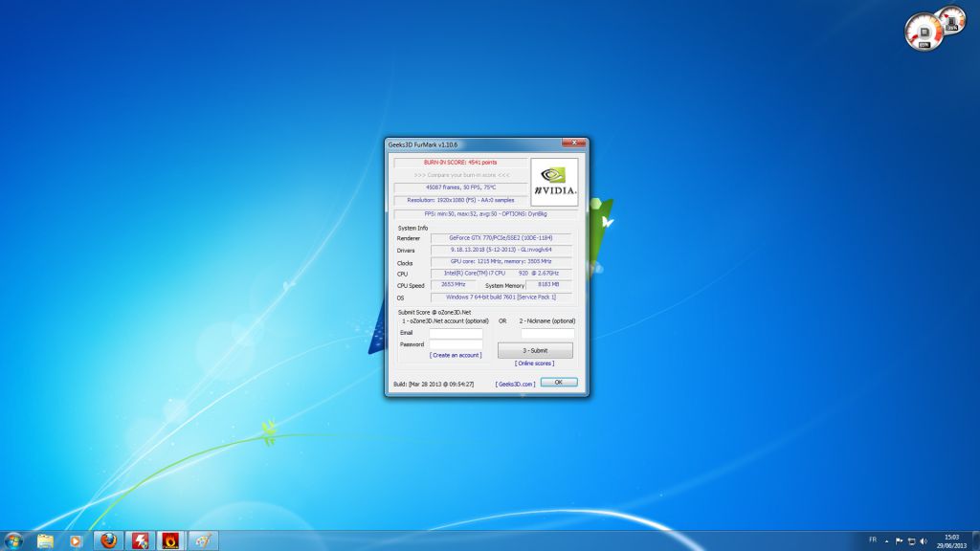Open the clock showing 15:03
This screenshot has width=980, height=551.
pyautogui.click(x=951, y=541)
